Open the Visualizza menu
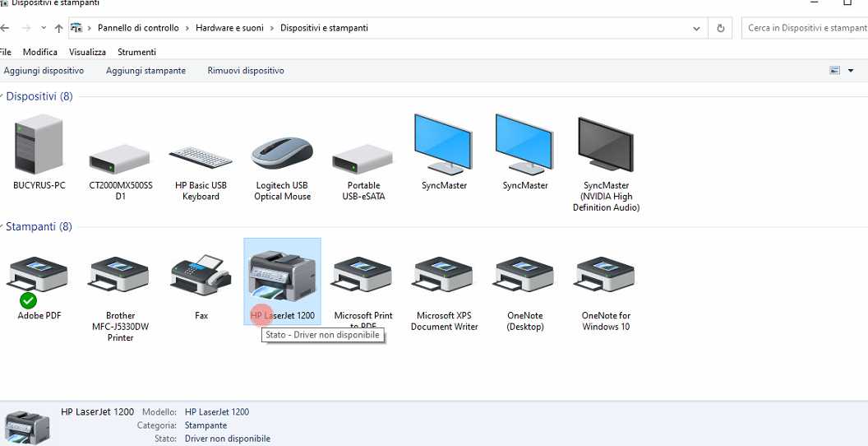This screenshot has width=868, height=446. point(87,52)
